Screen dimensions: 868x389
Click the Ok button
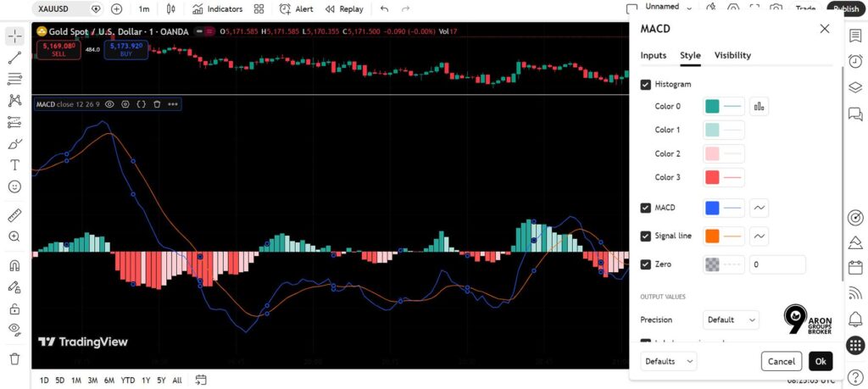pyautogui.click(x=821, y=361)
